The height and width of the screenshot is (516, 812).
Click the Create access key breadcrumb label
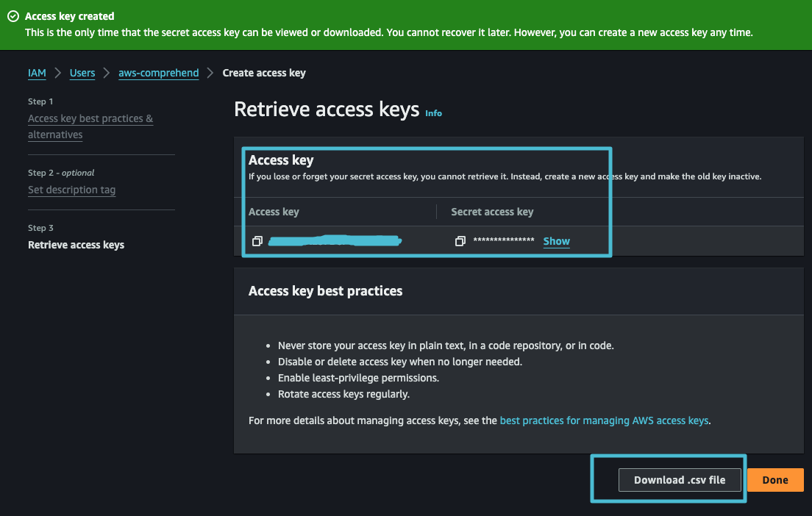point(263,73)
